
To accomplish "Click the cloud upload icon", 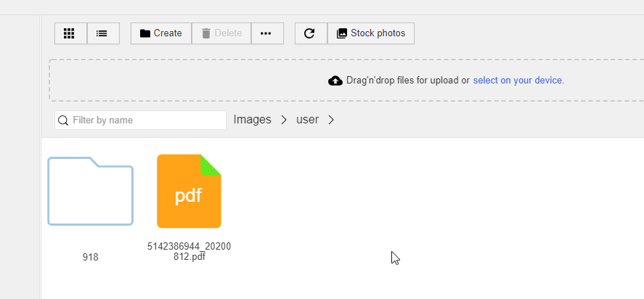I will 335,81.
